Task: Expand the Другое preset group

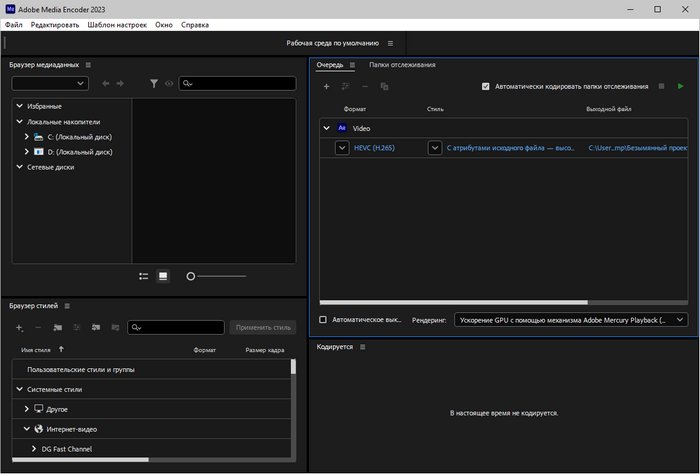Action: click(x=26, y=409)
